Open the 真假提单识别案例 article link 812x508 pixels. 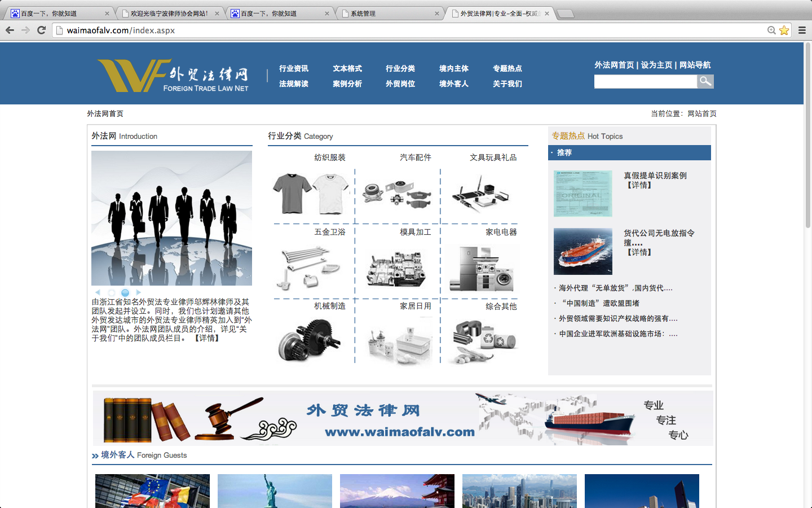[655, 176]
